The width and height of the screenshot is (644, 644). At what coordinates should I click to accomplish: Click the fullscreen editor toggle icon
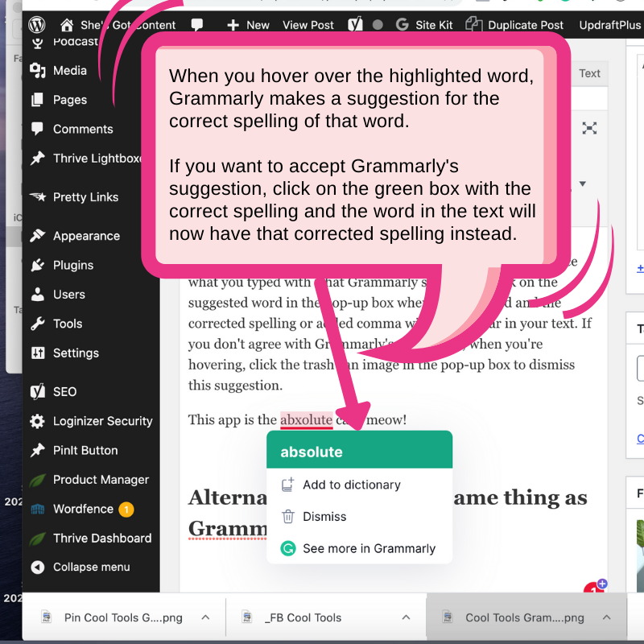click(590, 129)
